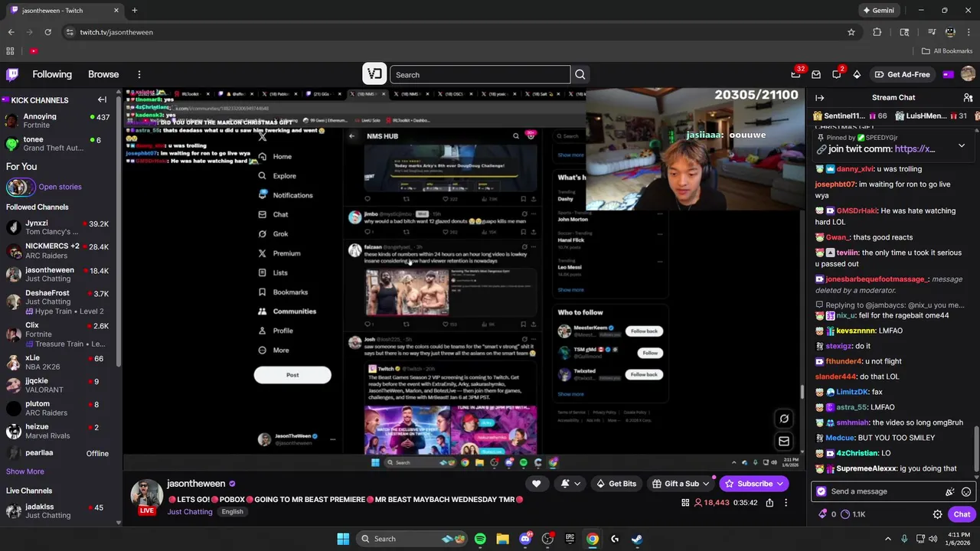Click the mail icon on the video overlay

click(784, 441)
